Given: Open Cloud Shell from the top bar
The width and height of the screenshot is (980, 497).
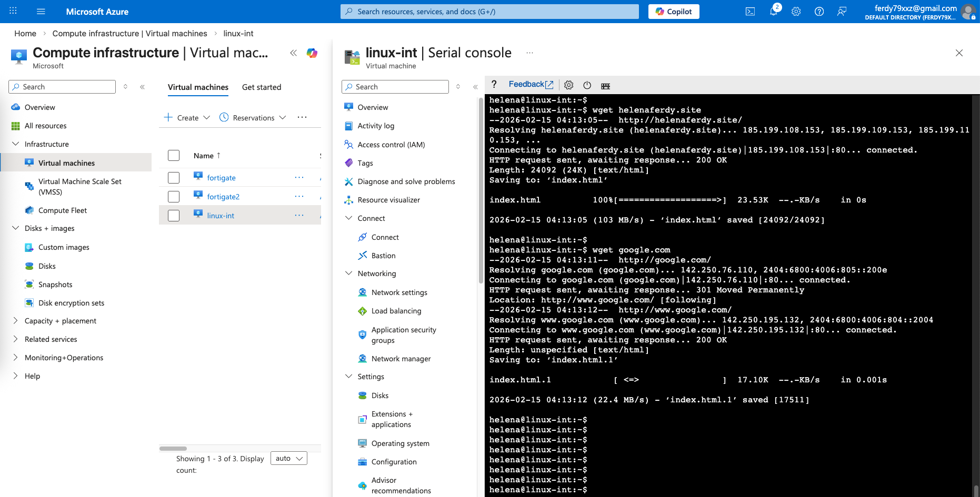Looking at the screenshot, I should 750,12.
